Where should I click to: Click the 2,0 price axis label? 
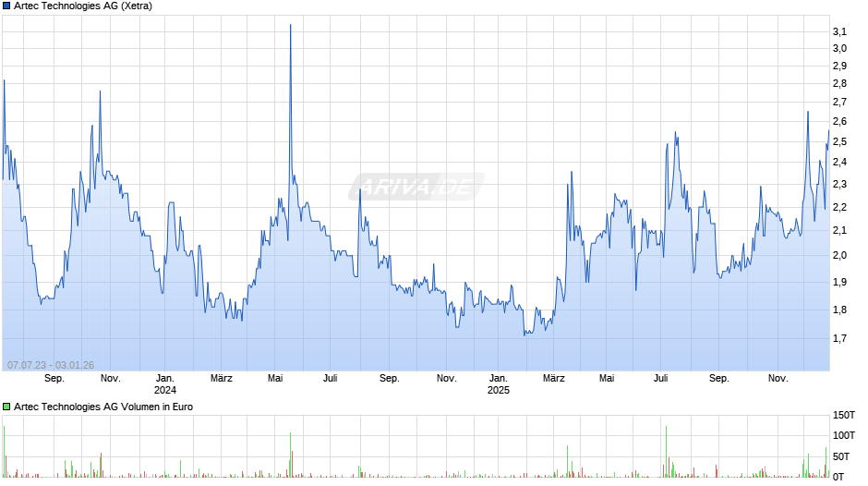click(x=839, y=255)
